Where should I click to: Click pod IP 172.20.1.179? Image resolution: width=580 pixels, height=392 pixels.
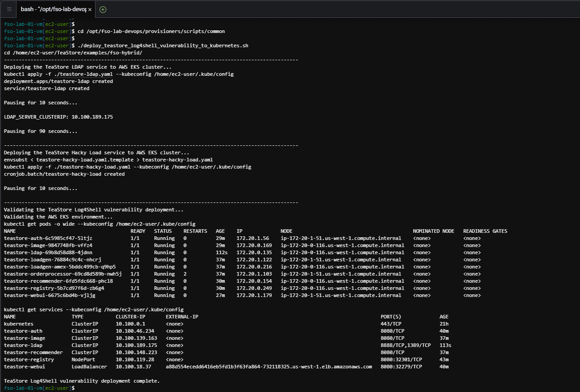(254, 295)
